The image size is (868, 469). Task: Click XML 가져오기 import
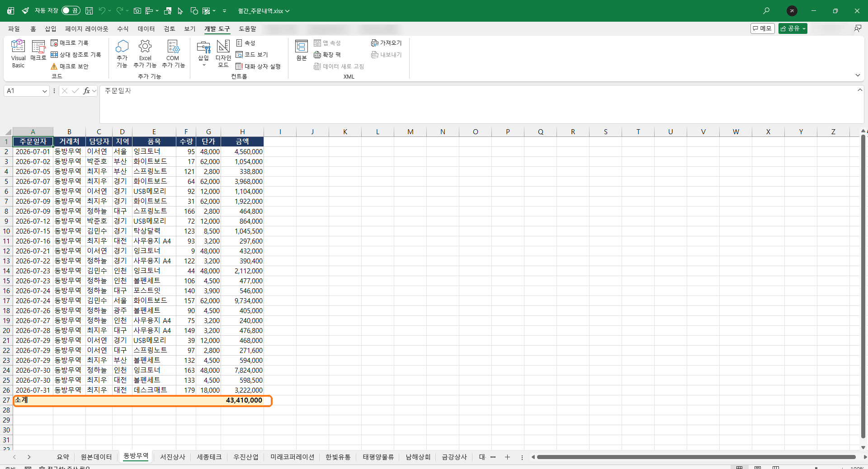click(x=386, y=43)
